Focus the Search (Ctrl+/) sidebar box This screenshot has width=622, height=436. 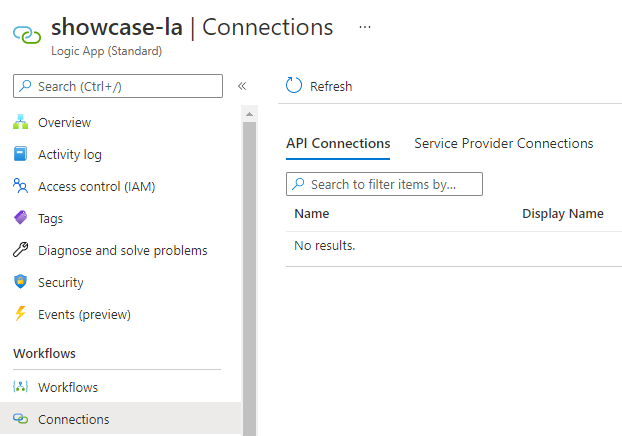click(118, 86)
